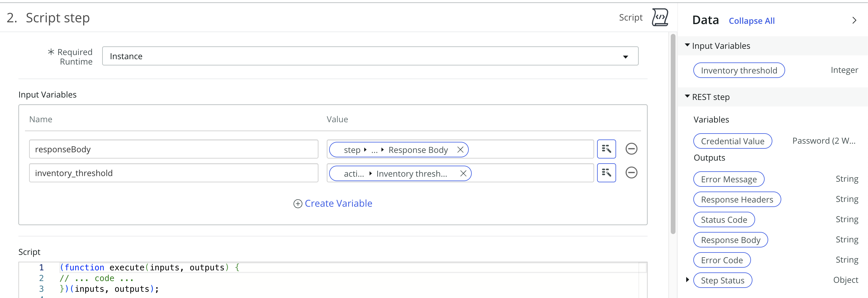This screenshot has width=868, height=298.
Task: Select the Step Status data pill
Action: (x=722, y=280)
